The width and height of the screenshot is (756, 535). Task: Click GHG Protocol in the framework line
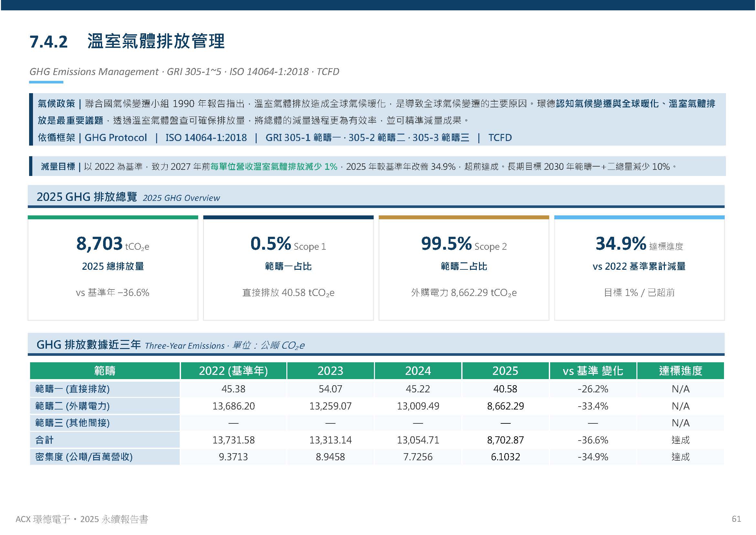click(116, 138)
